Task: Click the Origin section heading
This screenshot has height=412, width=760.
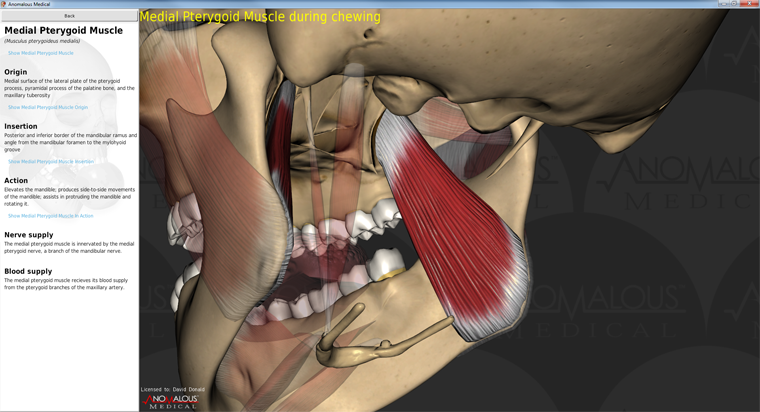Action: tap(16, 72)
